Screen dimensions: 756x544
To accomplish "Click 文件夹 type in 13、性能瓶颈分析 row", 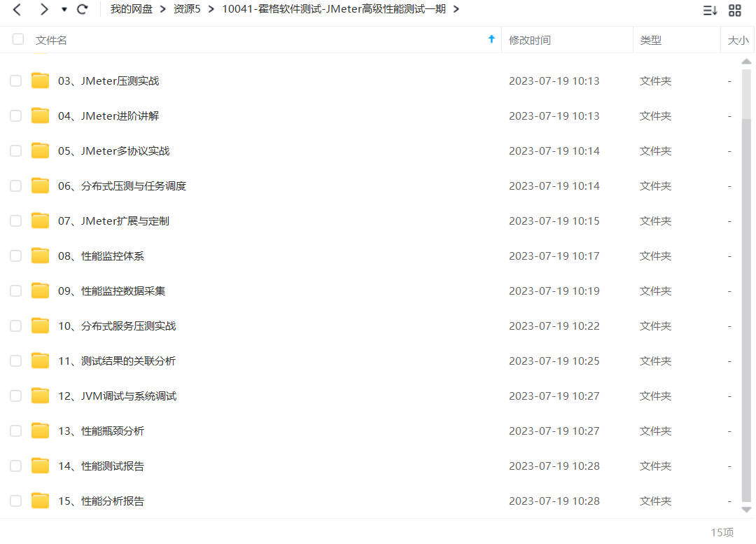I will coord(655,431).
